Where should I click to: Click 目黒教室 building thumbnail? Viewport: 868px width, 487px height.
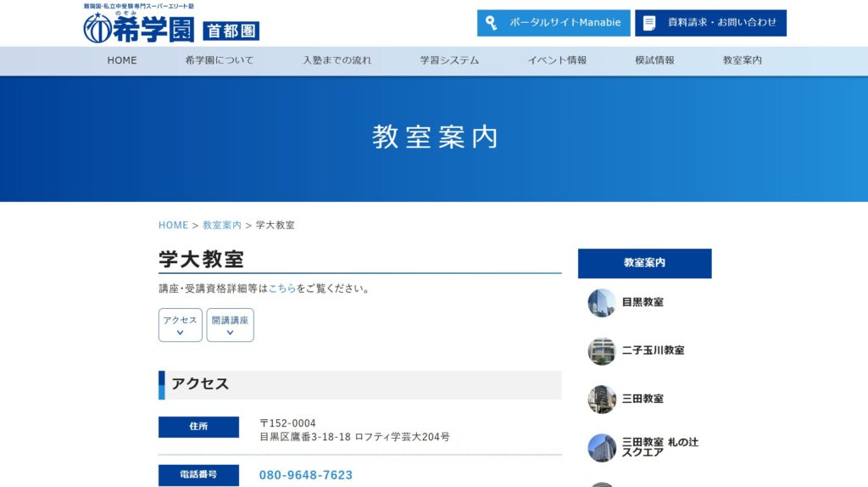coord(602,303)
